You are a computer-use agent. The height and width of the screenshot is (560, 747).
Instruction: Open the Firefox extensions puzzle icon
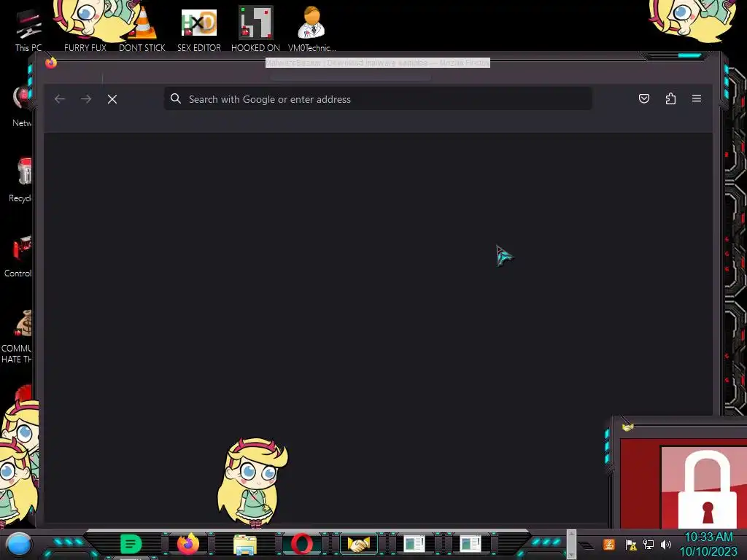[670, 98]
